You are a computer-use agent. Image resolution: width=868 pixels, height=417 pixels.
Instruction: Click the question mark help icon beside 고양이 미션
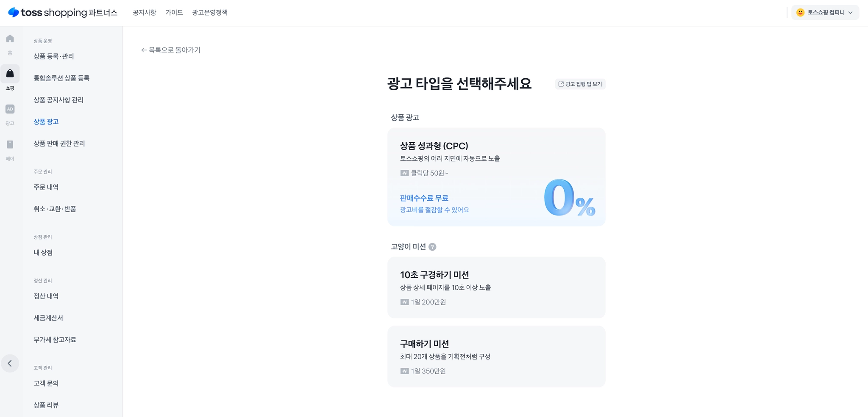[x=432, y=247]
